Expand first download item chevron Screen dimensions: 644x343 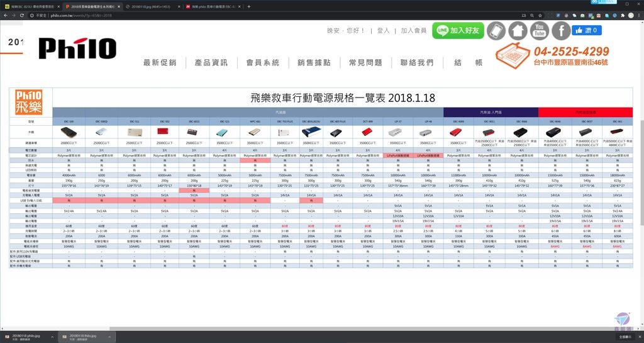(x=52, y=337)
